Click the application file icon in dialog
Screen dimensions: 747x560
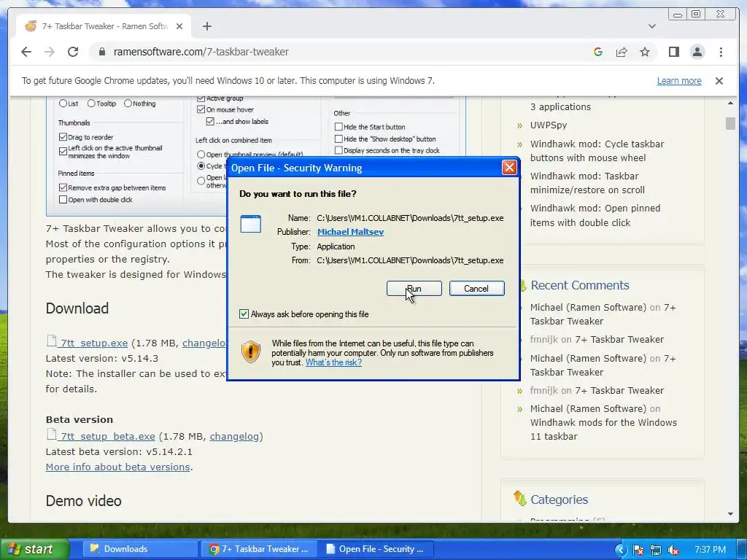pos(251,224)
